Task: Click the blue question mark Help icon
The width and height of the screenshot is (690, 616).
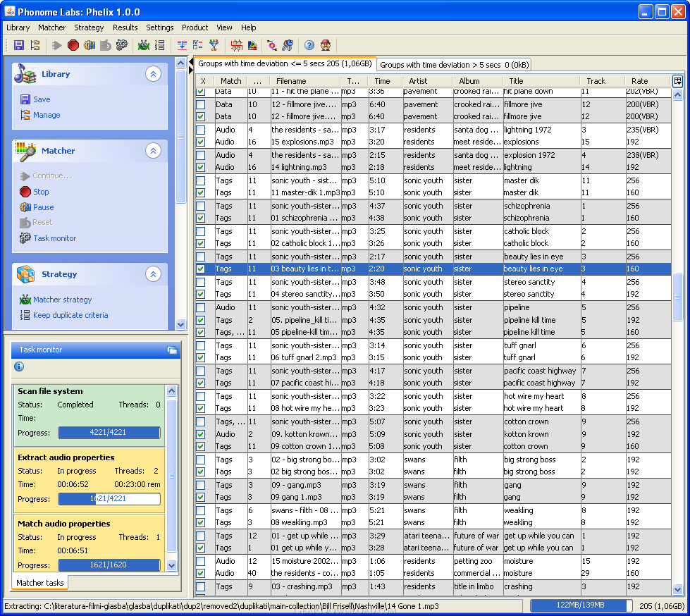Action: pyautogui.click(x=309, y=45)
